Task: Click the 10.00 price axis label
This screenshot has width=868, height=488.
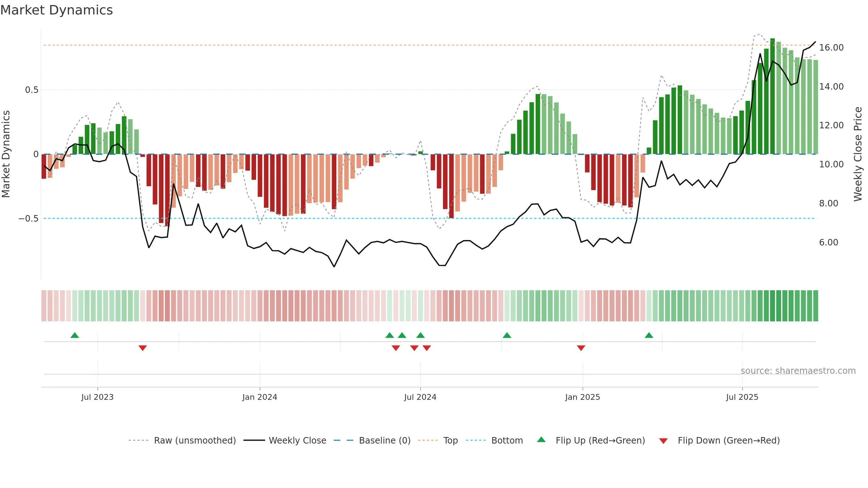Action: click(831, 164)
